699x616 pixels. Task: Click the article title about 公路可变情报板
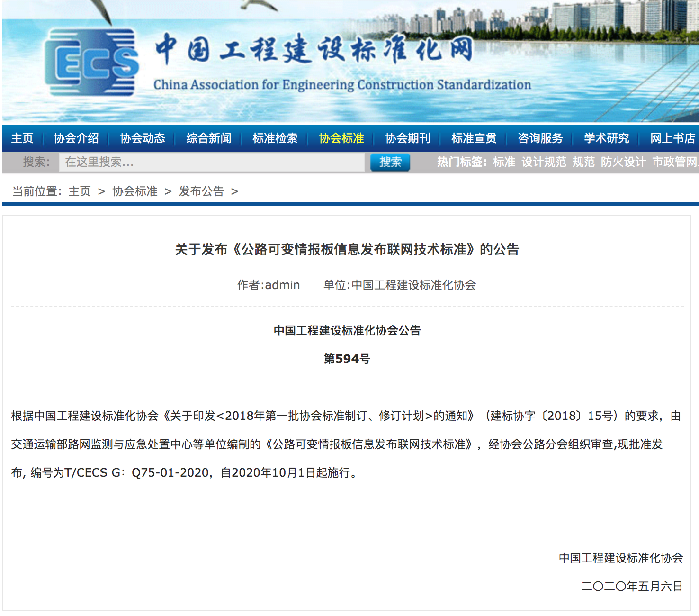pyautogui.click(x=347, y=249)
